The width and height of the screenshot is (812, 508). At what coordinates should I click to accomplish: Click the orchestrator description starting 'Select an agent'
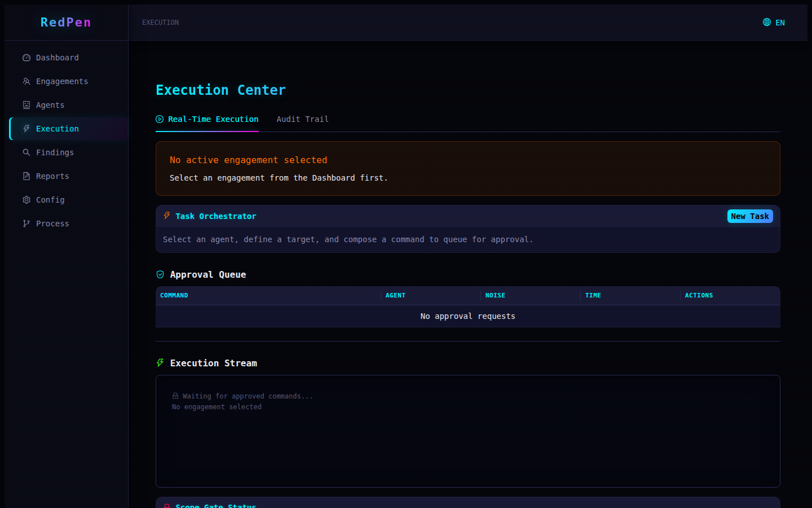(x=348, y=239)
